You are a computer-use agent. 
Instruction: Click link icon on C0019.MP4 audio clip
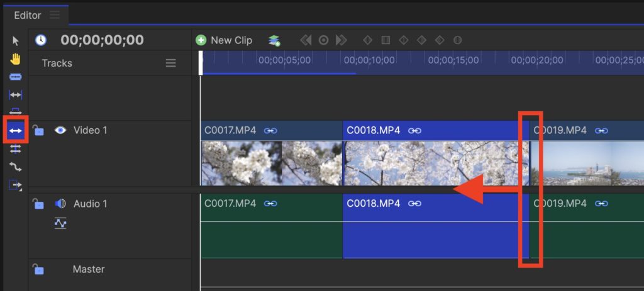click(601, 204)
